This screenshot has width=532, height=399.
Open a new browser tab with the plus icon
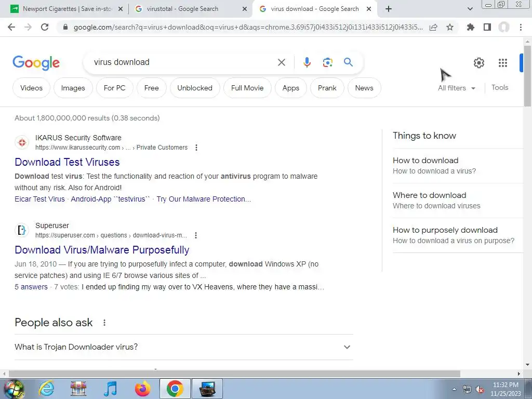(389, 9)
